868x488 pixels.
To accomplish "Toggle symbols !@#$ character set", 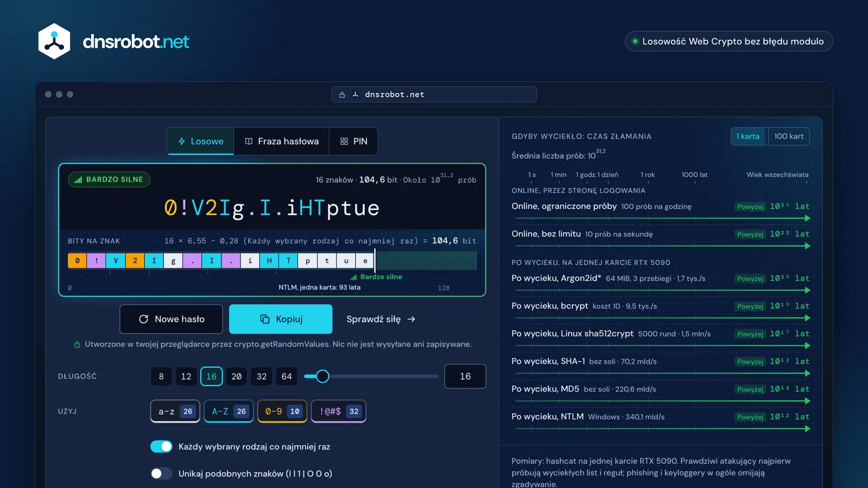I will pyautogui.click(x=339, y=411).
